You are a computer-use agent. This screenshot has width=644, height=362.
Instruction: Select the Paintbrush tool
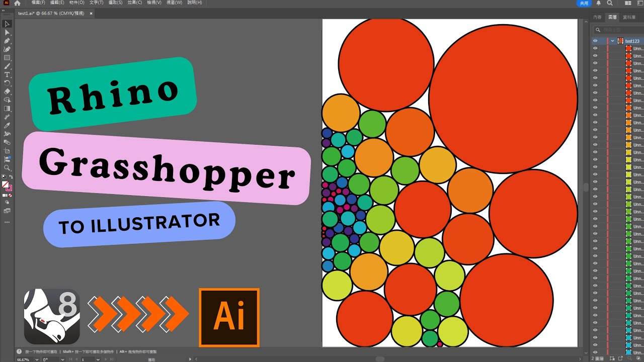click(7, 66)
